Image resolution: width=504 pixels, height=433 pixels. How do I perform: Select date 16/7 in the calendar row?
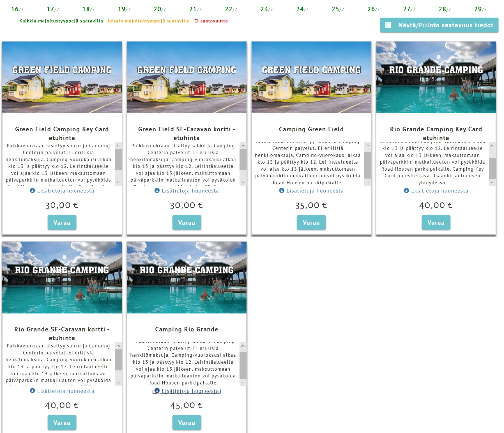[17, 9]
